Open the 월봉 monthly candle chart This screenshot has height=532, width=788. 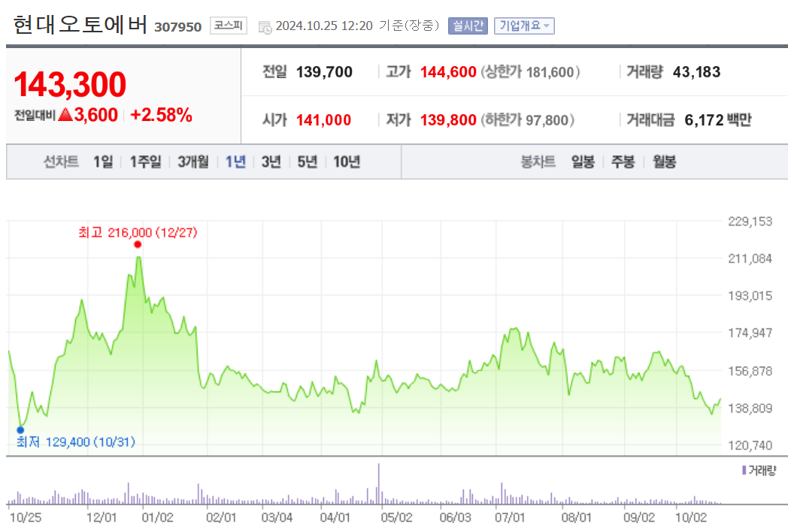[x=665, y=162]
